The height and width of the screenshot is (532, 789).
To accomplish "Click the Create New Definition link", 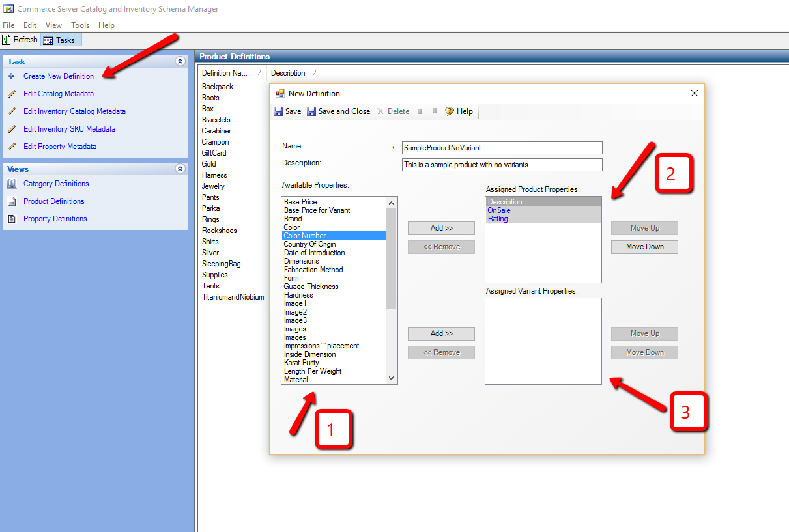I will pos(59,76).
